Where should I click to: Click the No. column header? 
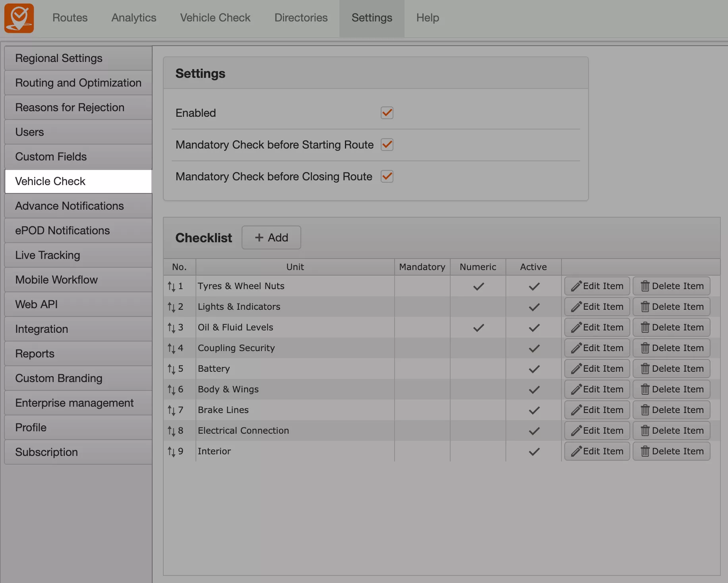pos(180,267)
